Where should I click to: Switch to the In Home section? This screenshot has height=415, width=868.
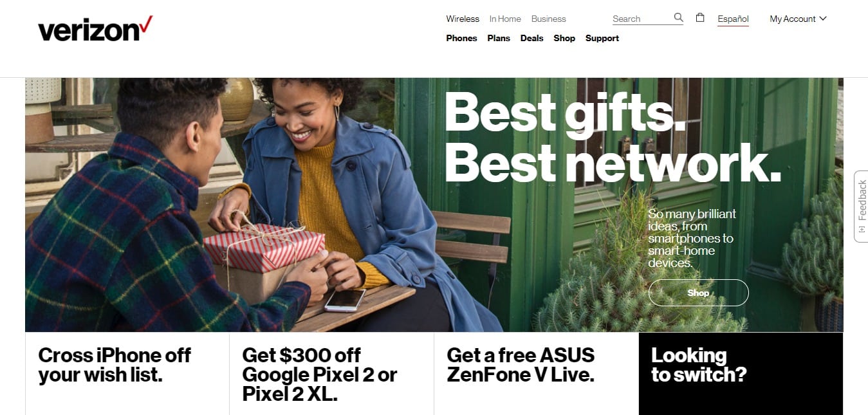point(505,19)
